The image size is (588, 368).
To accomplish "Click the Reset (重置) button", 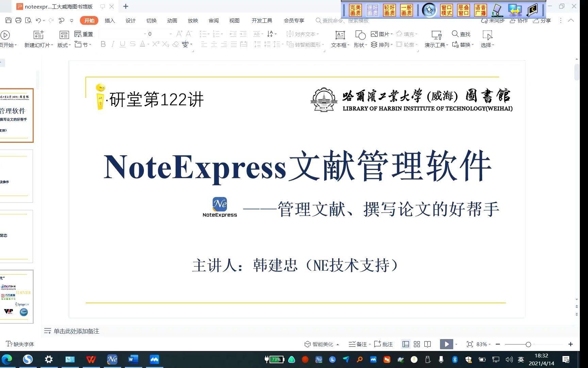I will [x=84, y=34].
